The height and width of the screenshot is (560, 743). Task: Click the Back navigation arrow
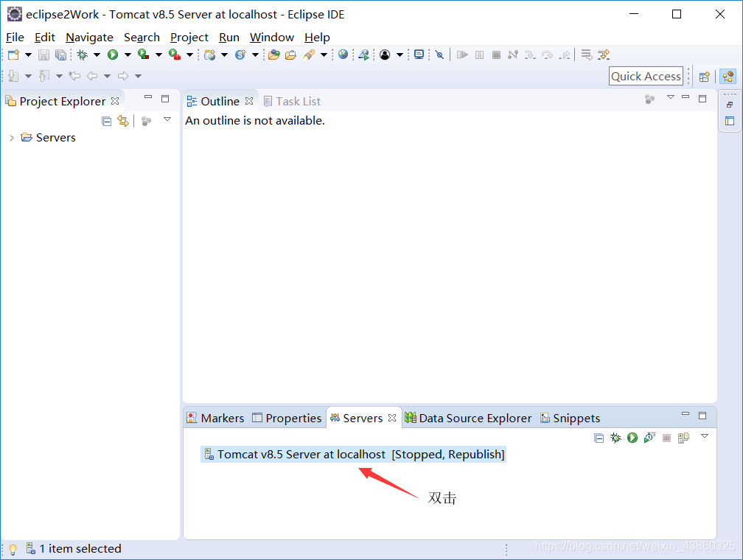coord(92,76)
